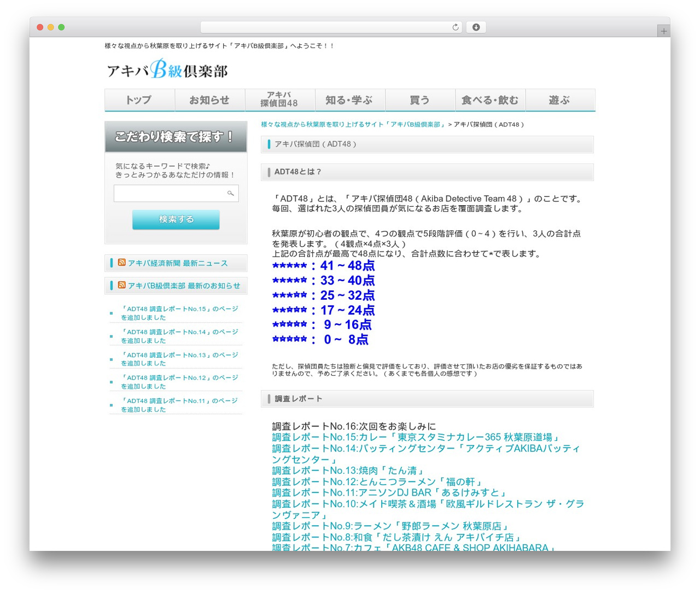The image size is (700, 593).
Task: Open the 買う navigation tab
Action: [419, 100]
